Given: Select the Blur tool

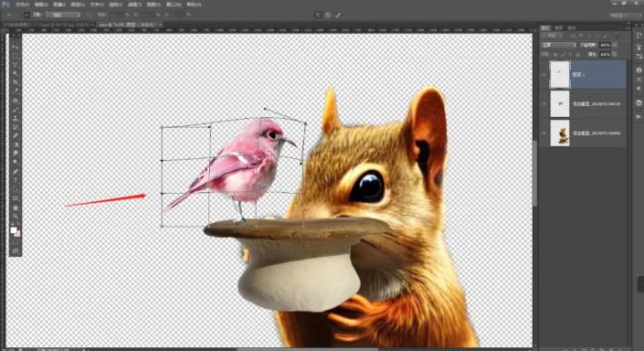Looking at the screenshot, I should click(x=16, y=154).
